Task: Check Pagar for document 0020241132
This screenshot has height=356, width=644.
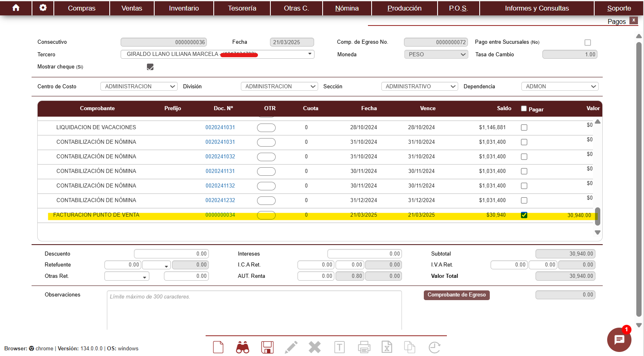Action: [524, 186]
